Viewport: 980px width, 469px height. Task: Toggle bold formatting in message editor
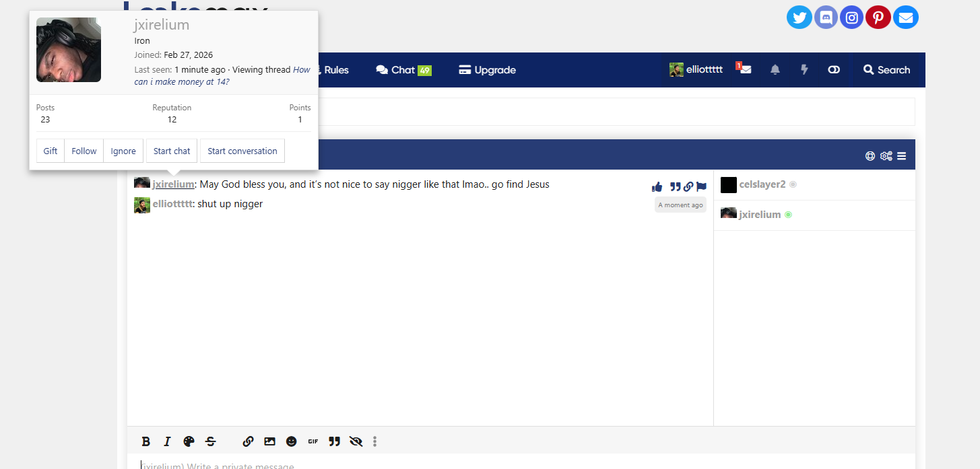coord(145,441)
